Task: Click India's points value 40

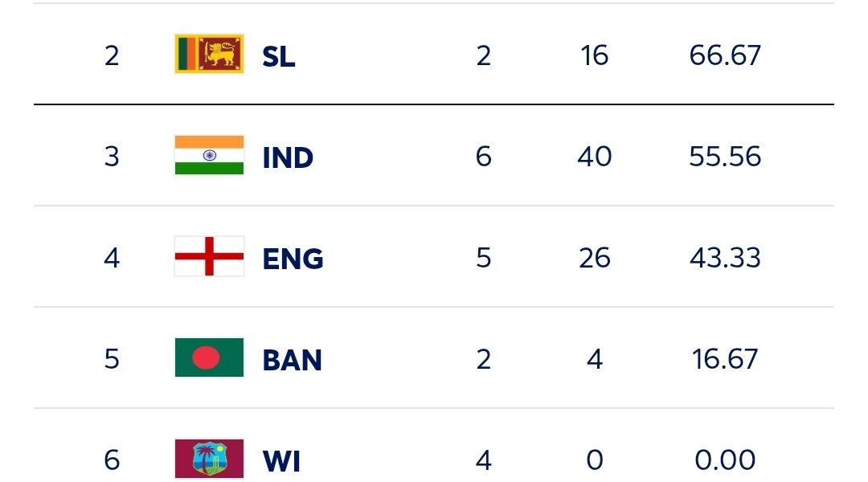Action: coord(595,157)
